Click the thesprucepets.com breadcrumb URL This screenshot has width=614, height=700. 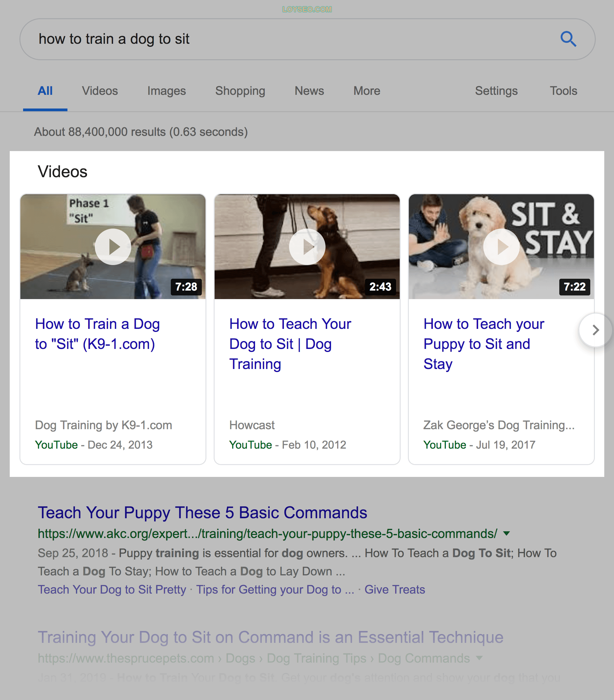pos(254,658)
